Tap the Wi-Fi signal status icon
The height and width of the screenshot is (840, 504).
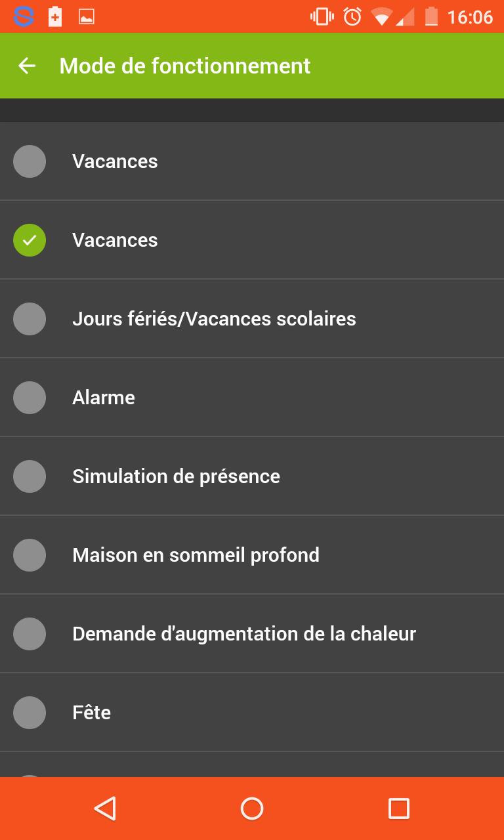381,16
